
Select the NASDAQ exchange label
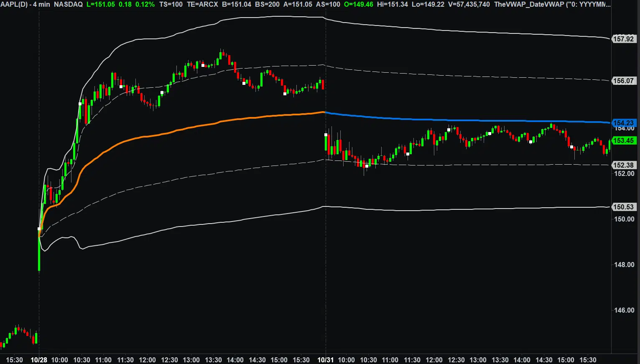[68, 4]
